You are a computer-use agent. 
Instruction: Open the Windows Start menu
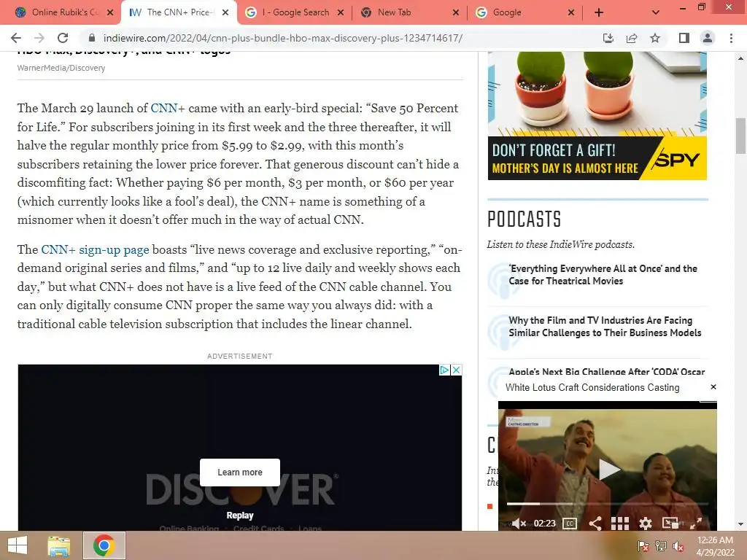(18, 545)
